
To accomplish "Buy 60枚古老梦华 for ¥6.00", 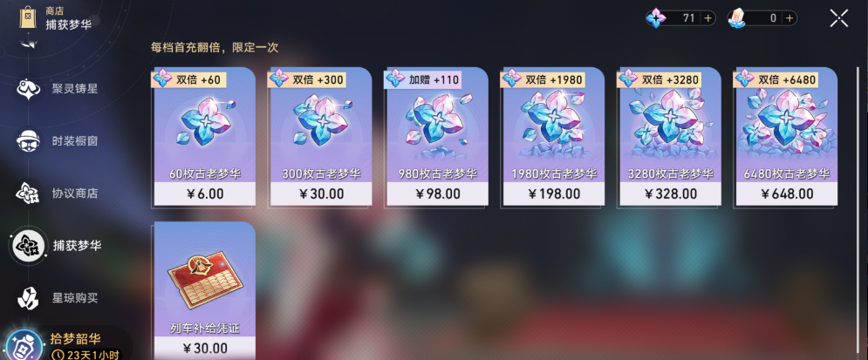I will pos(204,136).
